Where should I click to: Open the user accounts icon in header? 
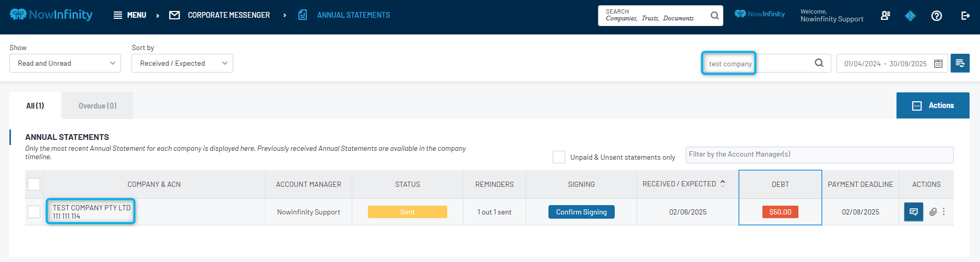[885, 16]
